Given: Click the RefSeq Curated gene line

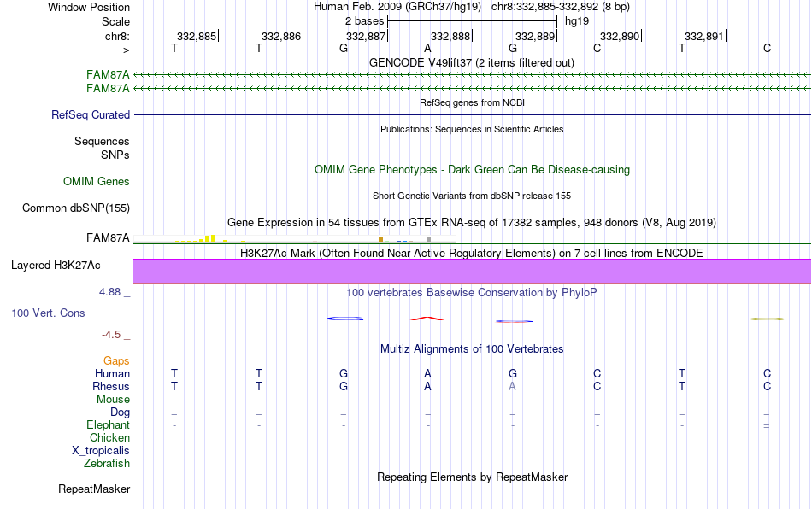Looking at the screenshot, I should pos(472,114).
